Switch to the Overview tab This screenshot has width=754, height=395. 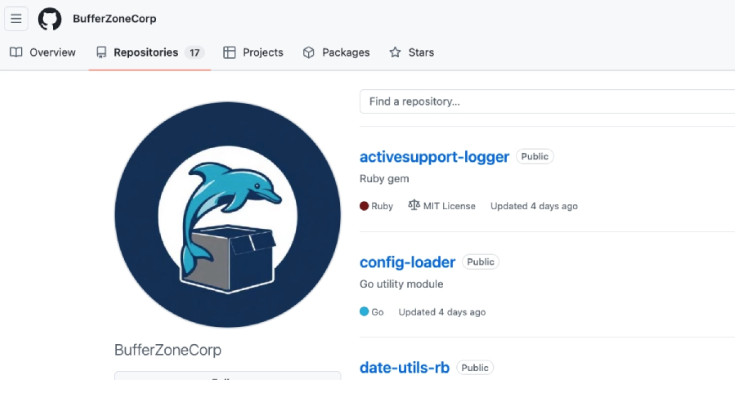pos(43,52)
